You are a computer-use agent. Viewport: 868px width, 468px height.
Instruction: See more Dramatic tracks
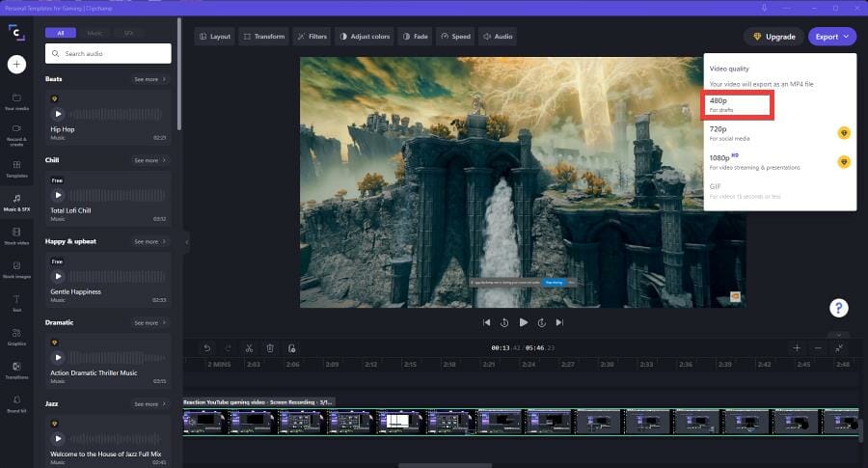(x=150, y=322)
